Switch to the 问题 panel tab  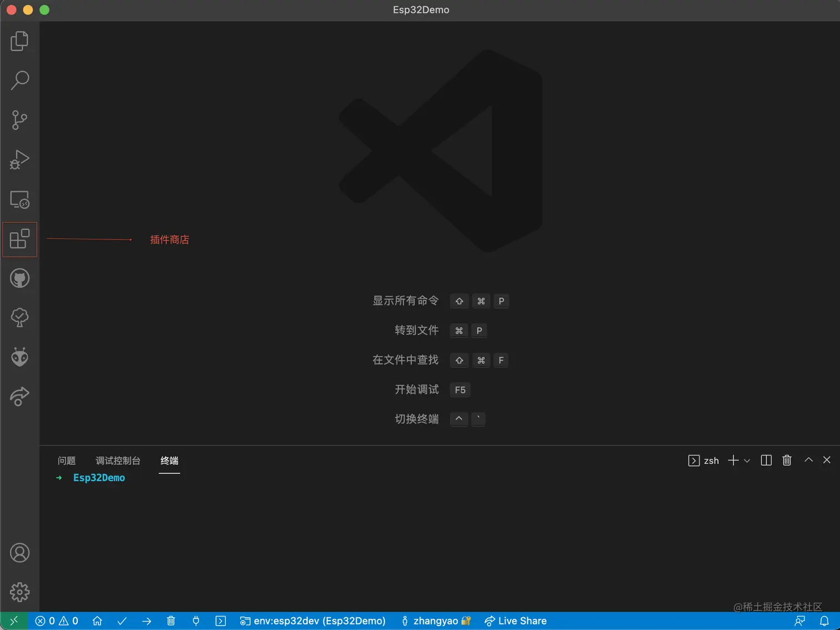[67, 461]
